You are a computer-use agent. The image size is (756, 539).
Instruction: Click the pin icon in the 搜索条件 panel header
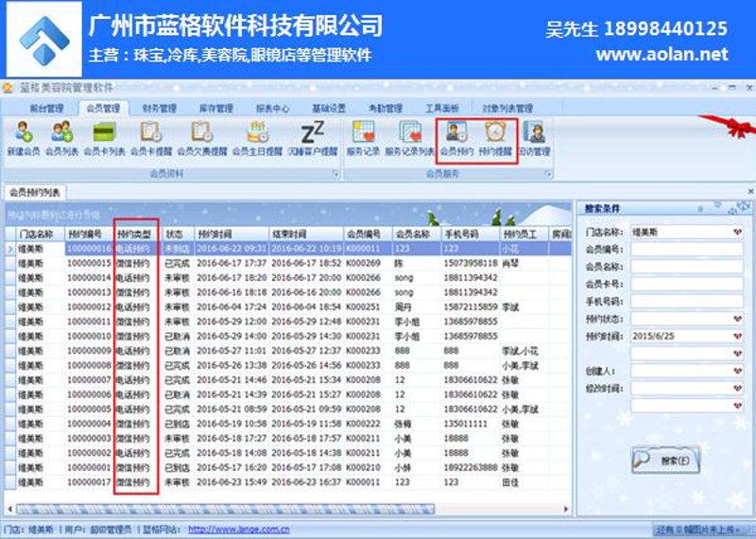700,209
